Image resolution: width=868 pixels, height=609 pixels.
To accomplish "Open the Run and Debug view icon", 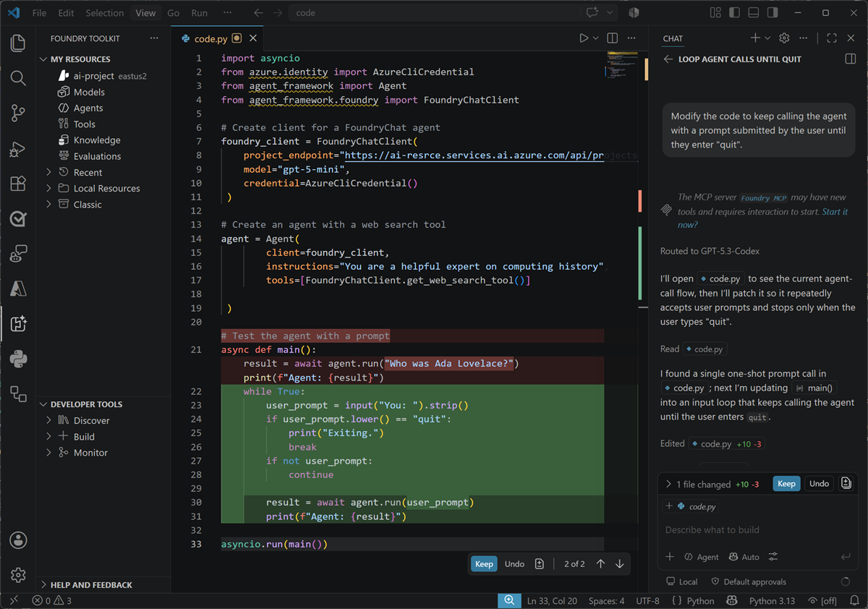I will point(18,148).
